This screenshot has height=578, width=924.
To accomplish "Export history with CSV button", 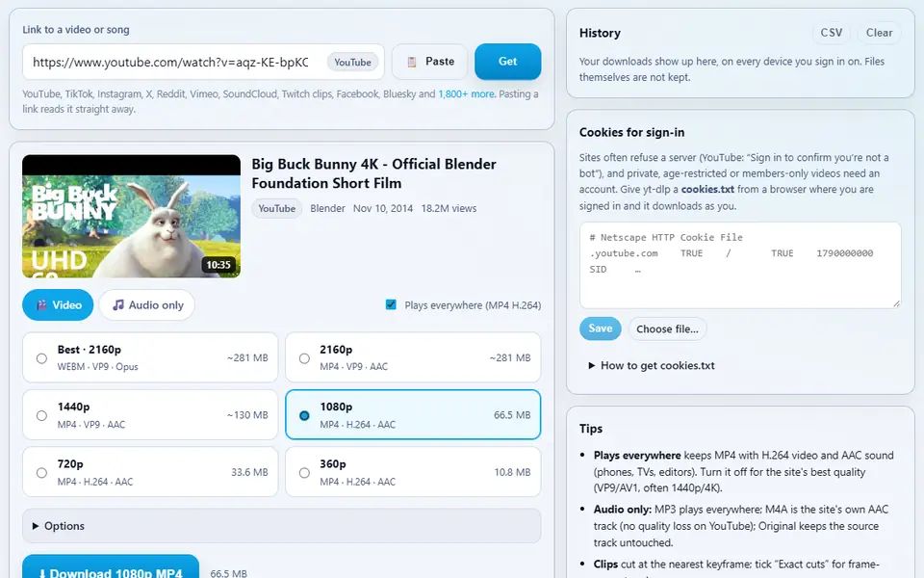I will pos(832,33).
